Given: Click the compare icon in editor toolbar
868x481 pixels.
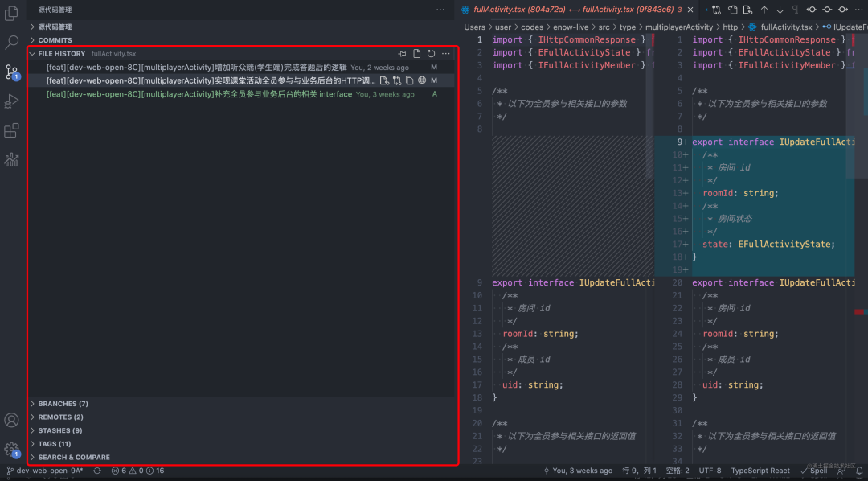Looking at the screenshot, I should (x=716, y=10).
